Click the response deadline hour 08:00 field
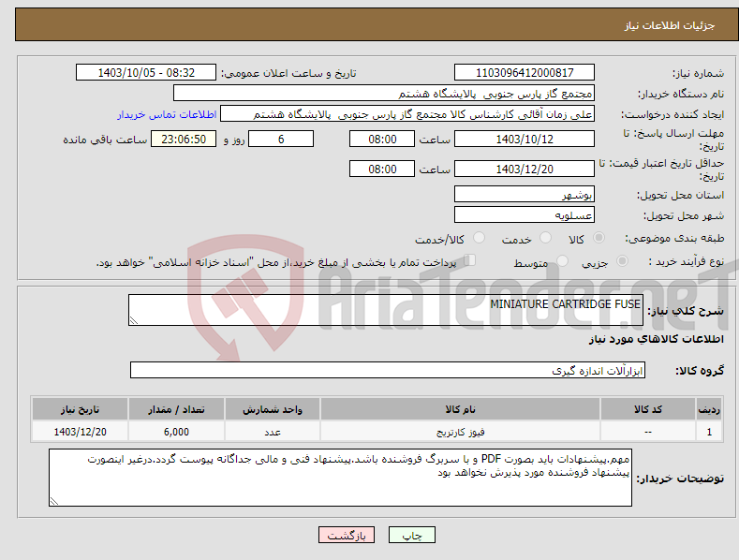The height and width of the screenshot is (560, 739). [382, 139]
